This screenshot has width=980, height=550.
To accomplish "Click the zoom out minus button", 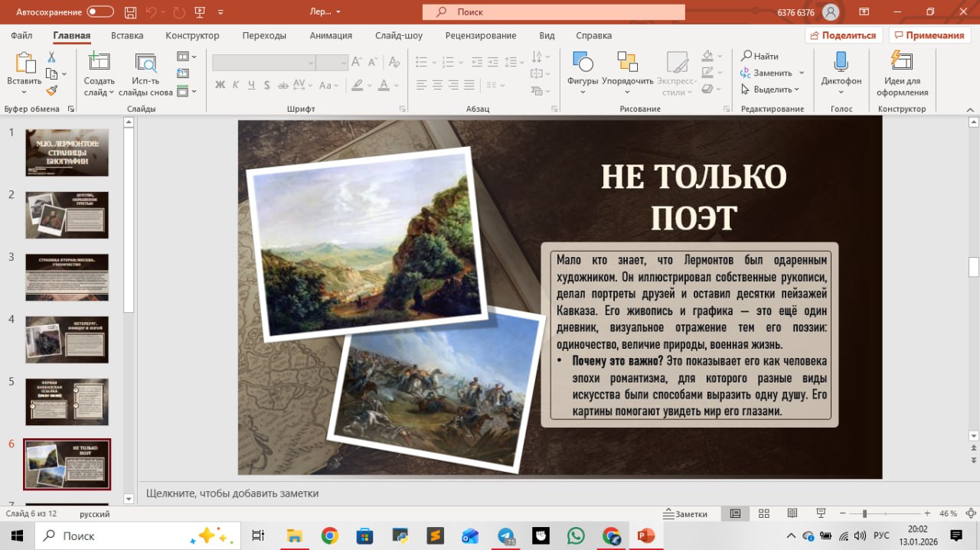I will pos(842,514).
